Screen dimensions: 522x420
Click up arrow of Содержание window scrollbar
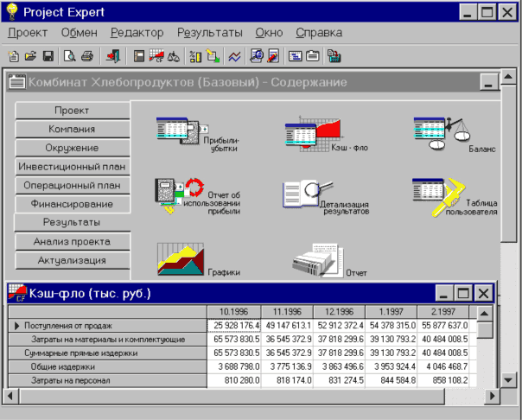[508, 77]
